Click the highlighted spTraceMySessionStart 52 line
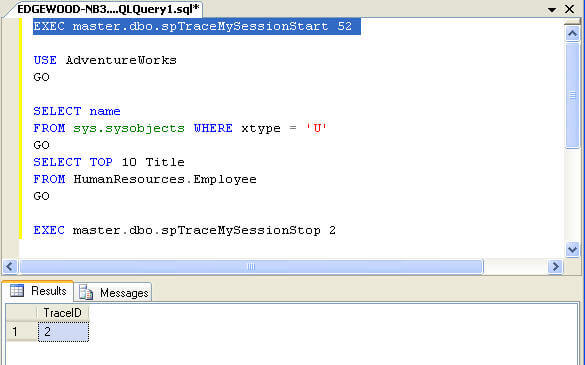 pyautogui.click(x=197, y=26)
